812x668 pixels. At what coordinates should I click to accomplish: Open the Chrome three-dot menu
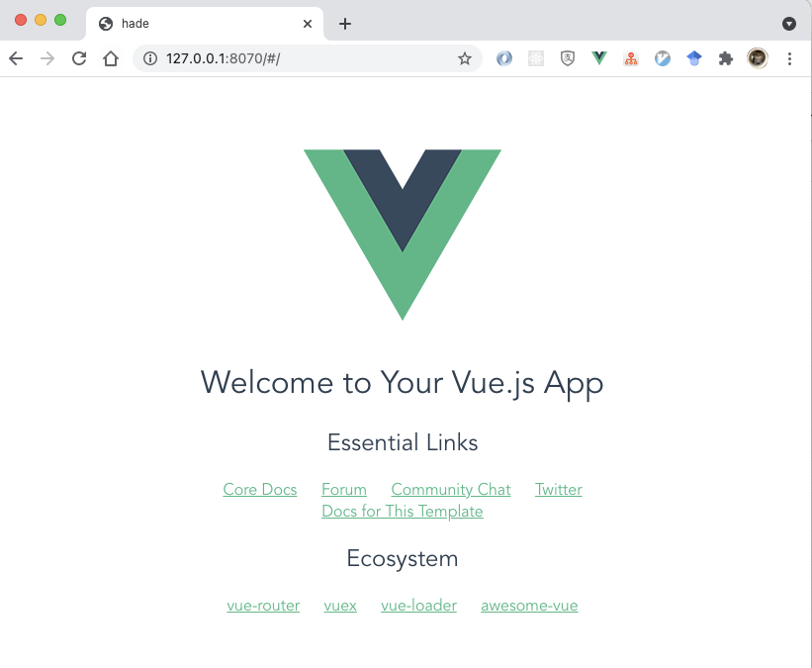(x=789, y=58)
